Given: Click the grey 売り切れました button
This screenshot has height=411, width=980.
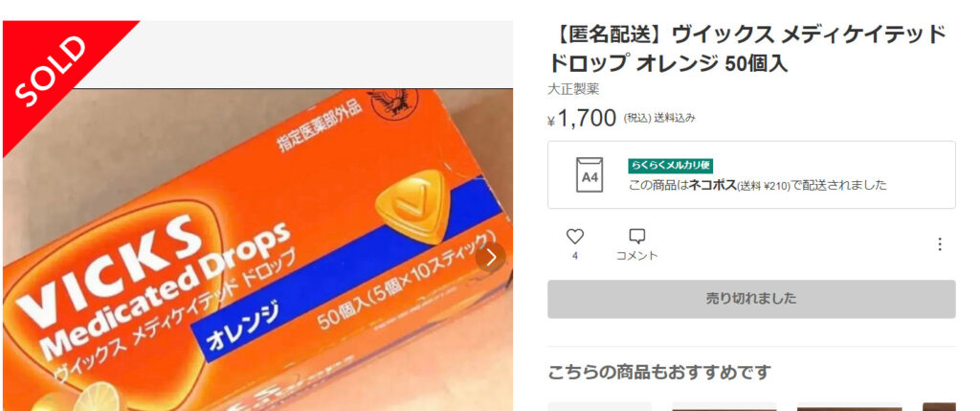Looking at the screenshot, I should click(x=751, y=299).
